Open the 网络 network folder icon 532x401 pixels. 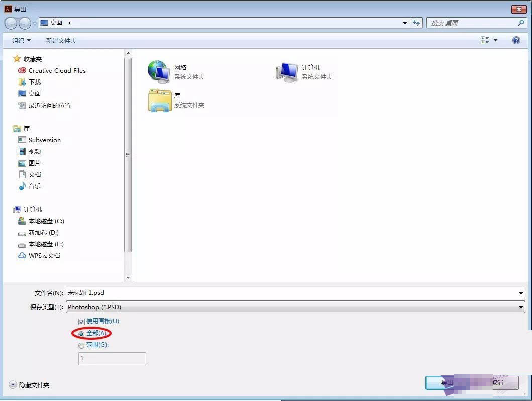click(x=158, y=72)
